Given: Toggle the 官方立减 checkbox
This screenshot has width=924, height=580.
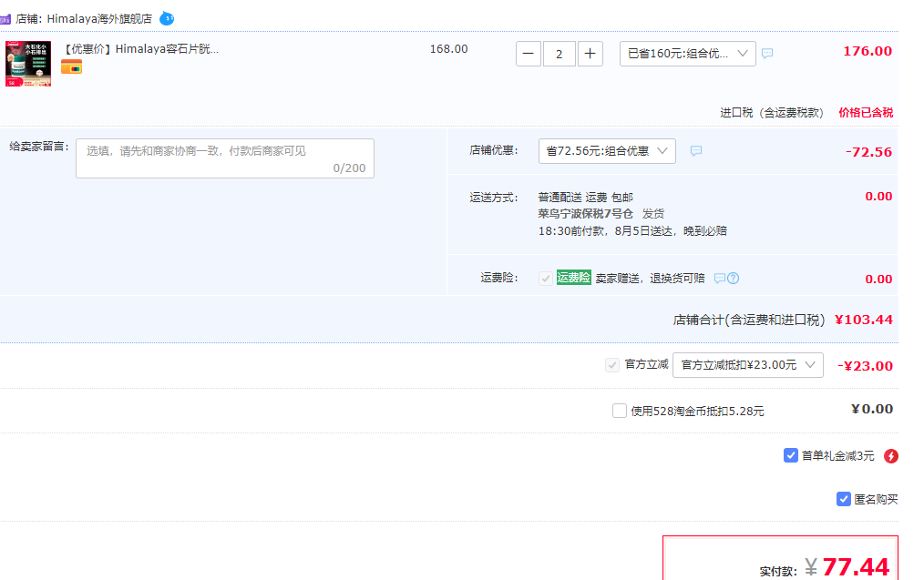Looking at the screenshot, I should [612, 365].
